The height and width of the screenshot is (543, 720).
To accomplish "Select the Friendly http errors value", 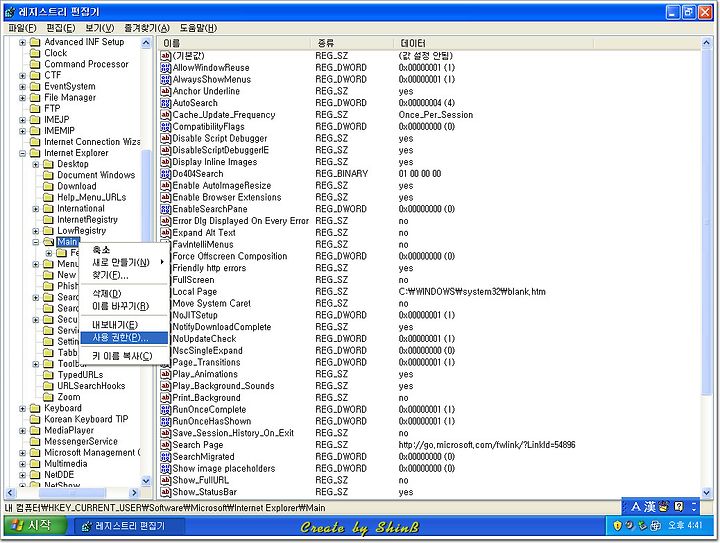I will 209,268.
